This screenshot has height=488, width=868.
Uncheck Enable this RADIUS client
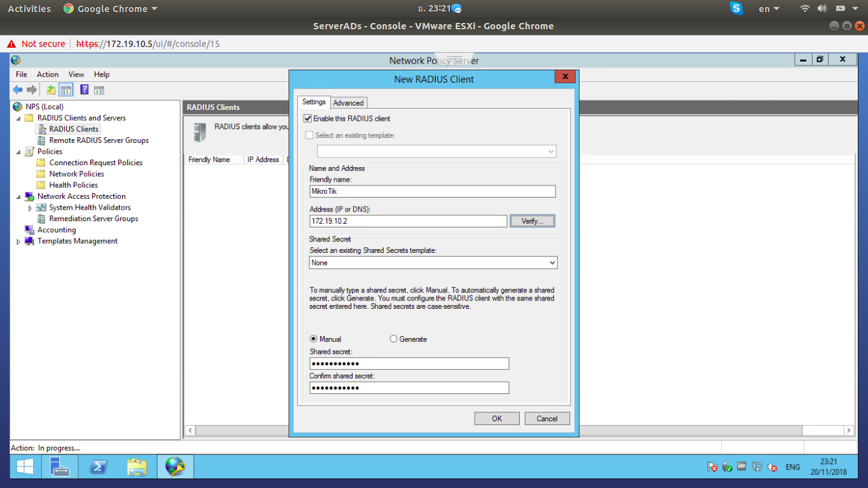point(308,119)
